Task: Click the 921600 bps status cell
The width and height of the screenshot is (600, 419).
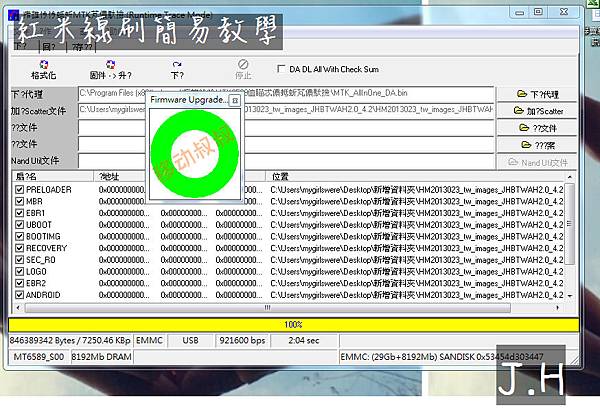Action: pyautogui.click(x=242, y=340)
